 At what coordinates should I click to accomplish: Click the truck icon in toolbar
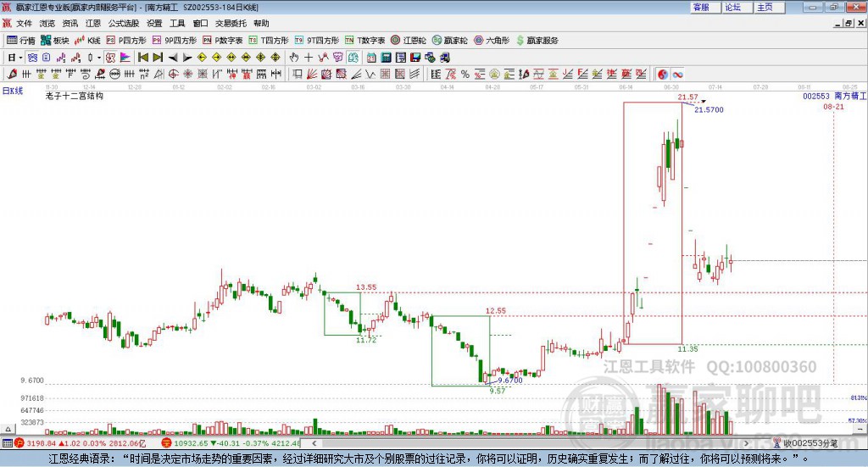(445, 58)
